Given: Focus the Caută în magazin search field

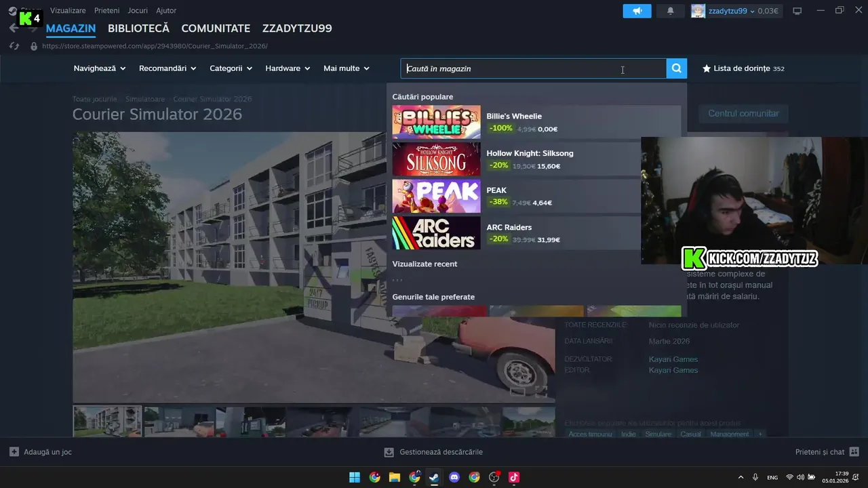Looking at the screenshot, I should tap(534, 68).
